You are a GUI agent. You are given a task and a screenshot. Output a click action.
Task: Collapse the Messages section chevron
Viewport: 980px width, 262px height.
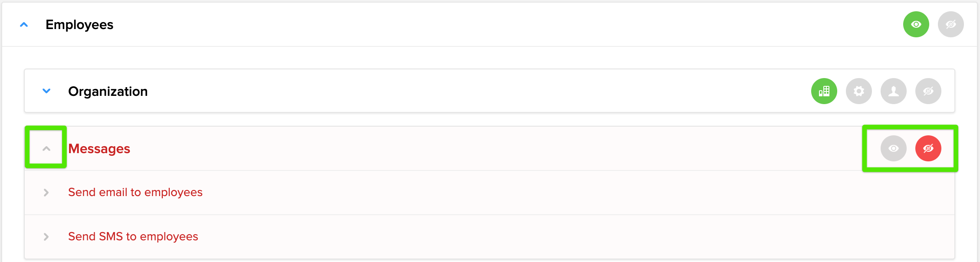46,148
